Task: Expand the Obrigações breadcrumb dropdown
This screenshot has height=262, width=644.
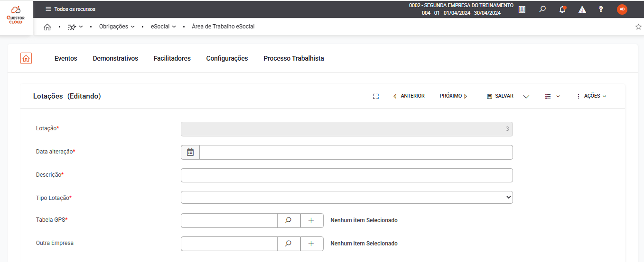Action: pyautogui.click(x=117, y=27)
